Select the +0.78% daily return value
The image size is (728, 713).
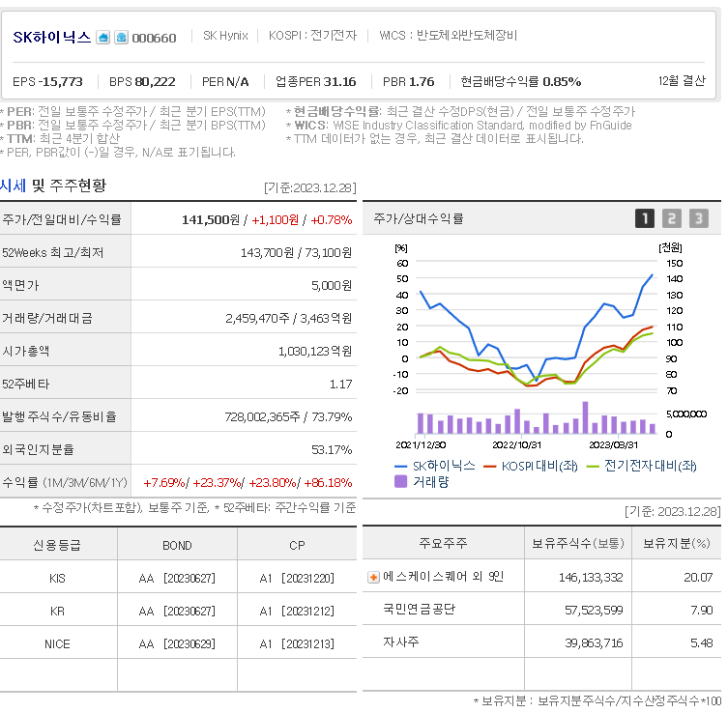(x=332, y=219)
